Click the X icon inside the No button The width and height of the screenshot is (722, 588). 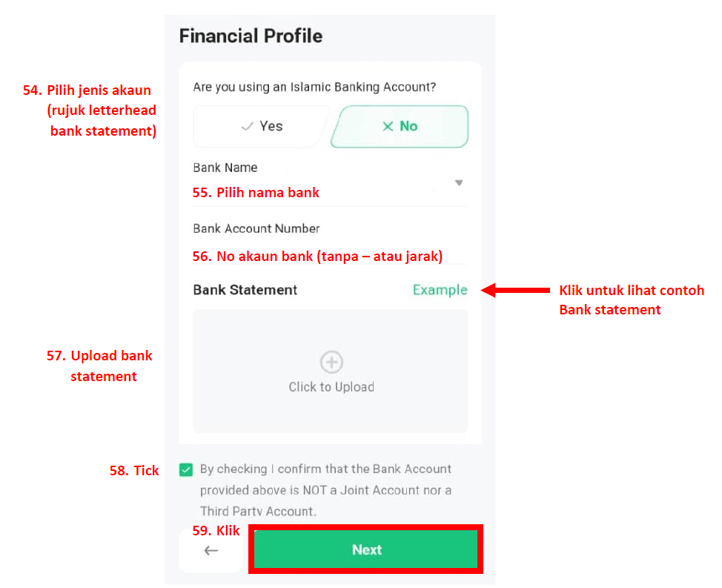coord(388,126)
